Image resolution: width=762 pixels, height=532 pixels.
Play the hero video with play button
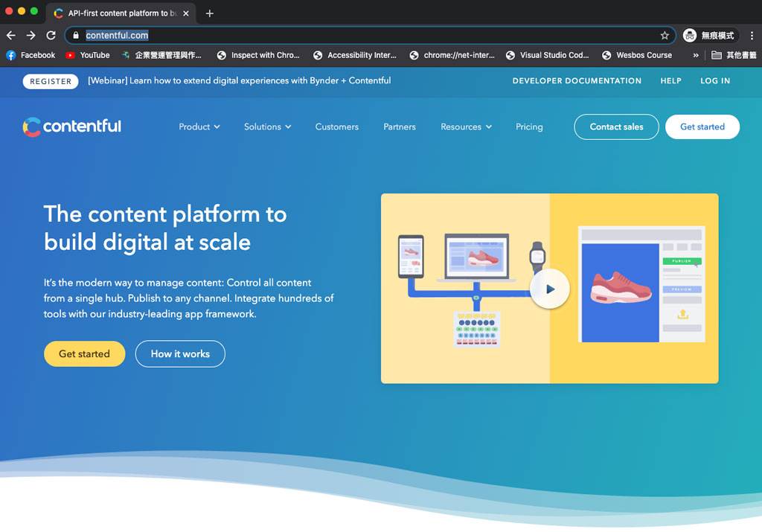click(550, 289)
